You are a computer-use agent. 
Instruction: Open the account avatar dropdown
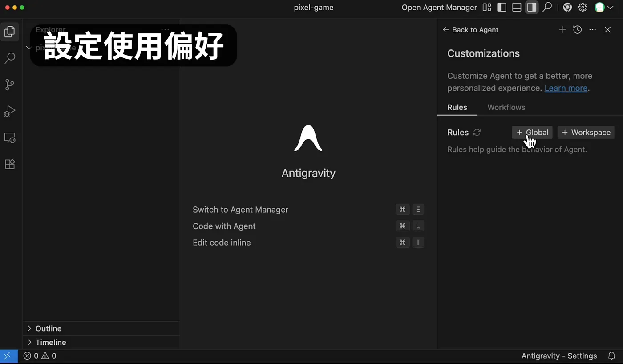pos(604,8)
